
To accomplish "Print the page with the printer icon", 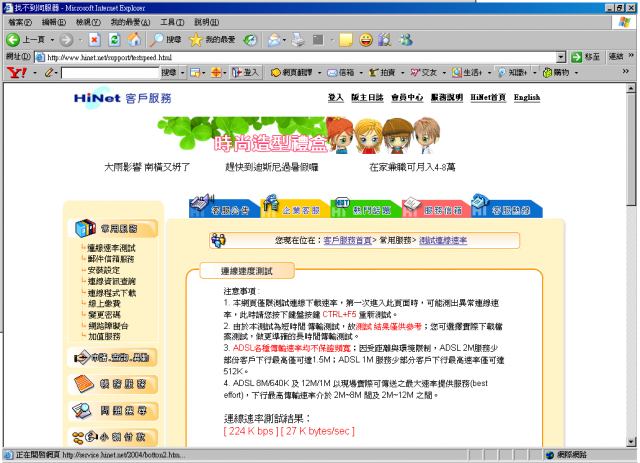I will coord(298,40).
